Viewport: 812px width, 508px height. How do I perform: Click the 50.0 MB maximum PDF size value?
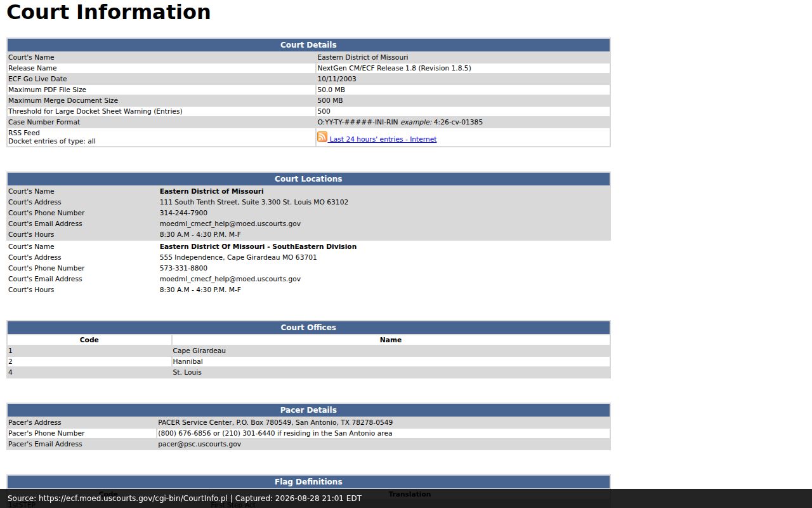[x=331, y=90]
